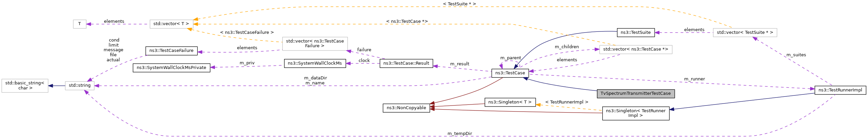Click the std::vector< ns3::TestCase *> node
This screenshot has height=138, width=868.
tap(635, 49)
